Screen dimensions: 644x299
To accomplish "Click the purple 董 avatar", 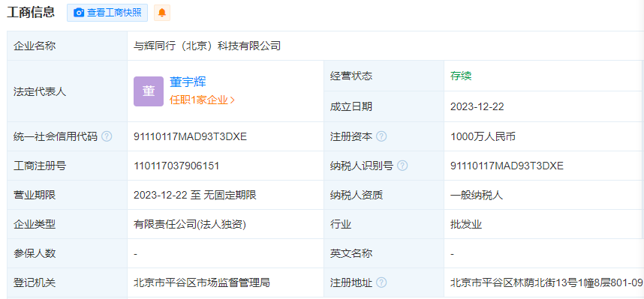I will coord(149,91).
